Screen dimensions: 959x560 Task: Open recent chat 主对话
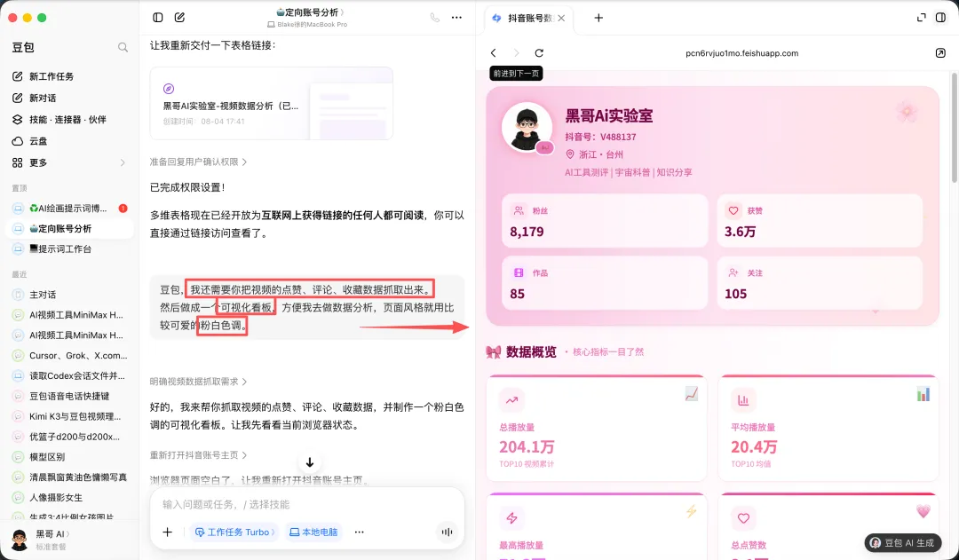pyautogui.click(x=69, y=295)
